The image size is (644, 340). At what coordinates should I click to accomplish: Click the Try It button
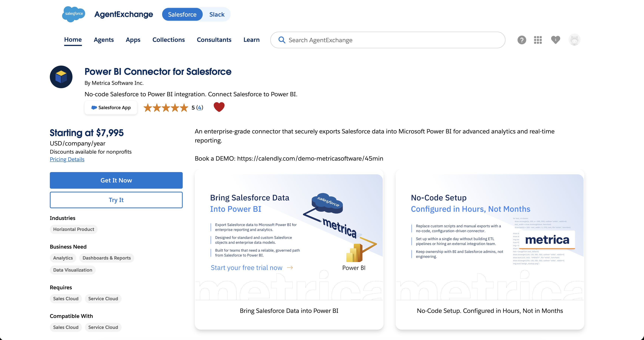pyautogui.click(x=116, y=200)
